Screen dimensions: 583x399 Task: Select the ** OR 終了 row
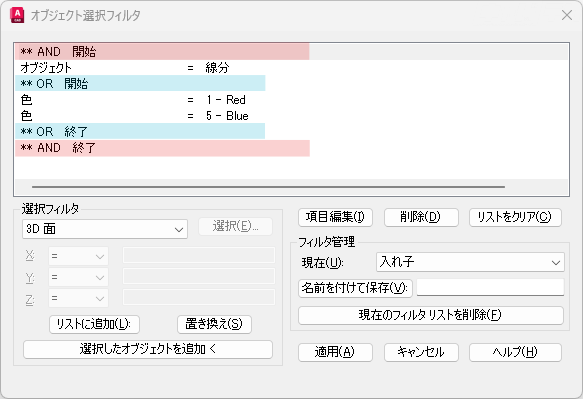coord(292,131)
